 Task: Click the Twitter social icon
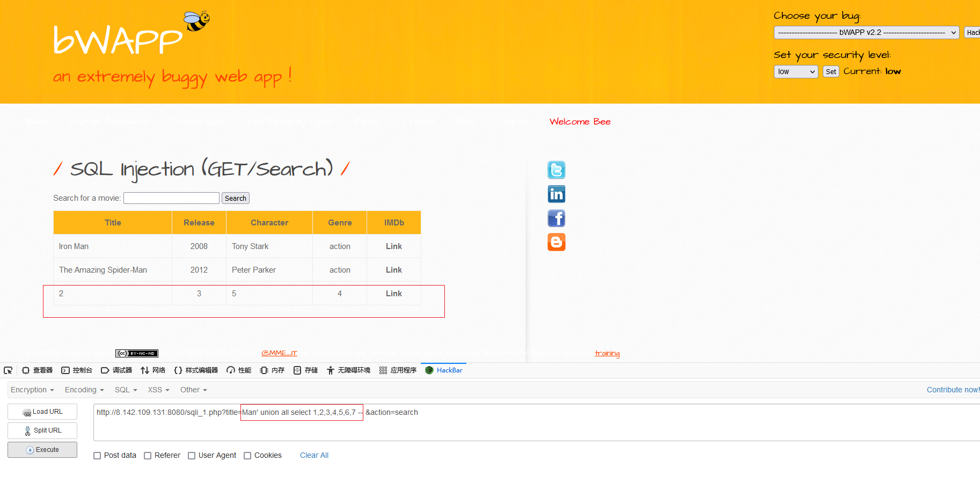(x=557, y=170)
